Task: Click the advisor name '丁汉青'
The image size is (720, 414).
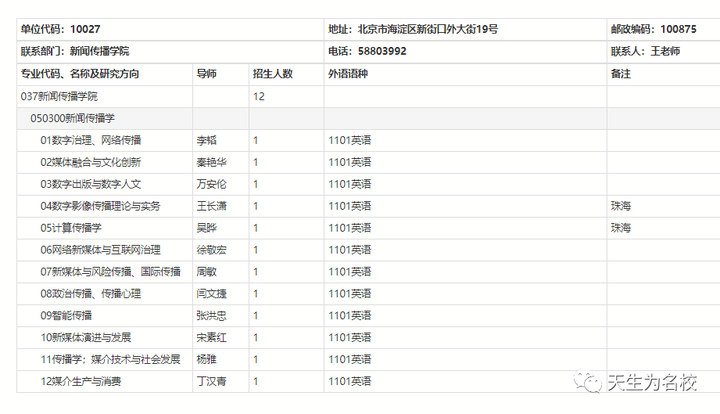Action: point(211,381)
